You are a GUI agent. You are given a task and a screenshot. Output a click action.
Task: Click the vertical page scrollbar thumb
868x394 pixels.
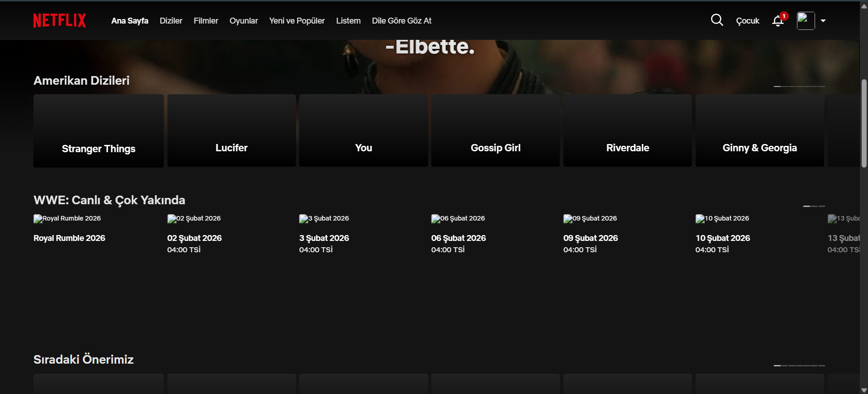[x=864, y=124]
